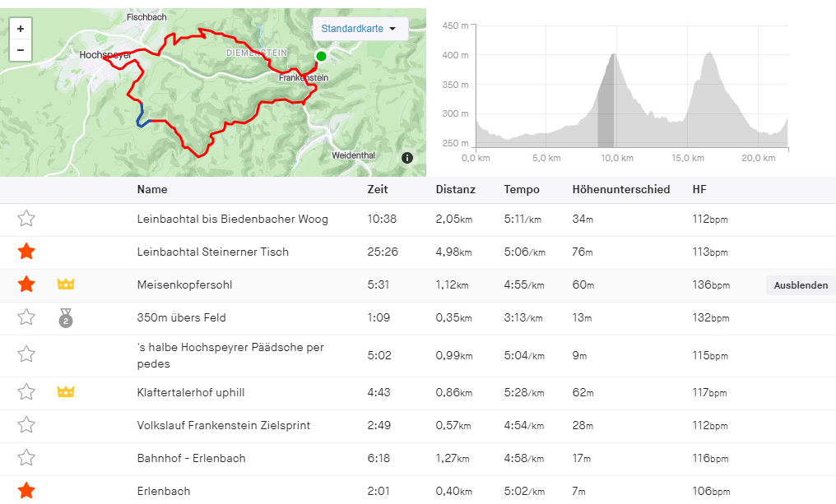Screen dimensions: 836x504
Task: Zoom in on the route map
Action: 20,28
